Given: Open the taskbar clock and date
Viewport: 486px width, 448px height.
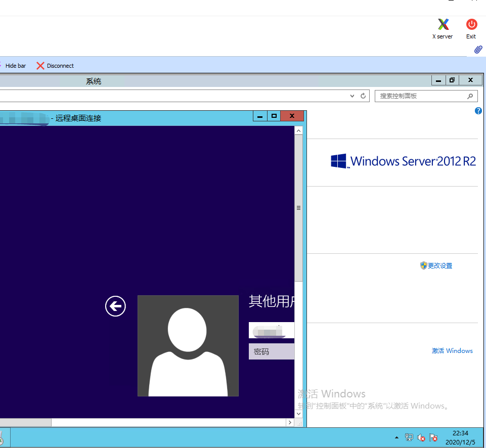Looking at the screenshot, I should 460,437.
